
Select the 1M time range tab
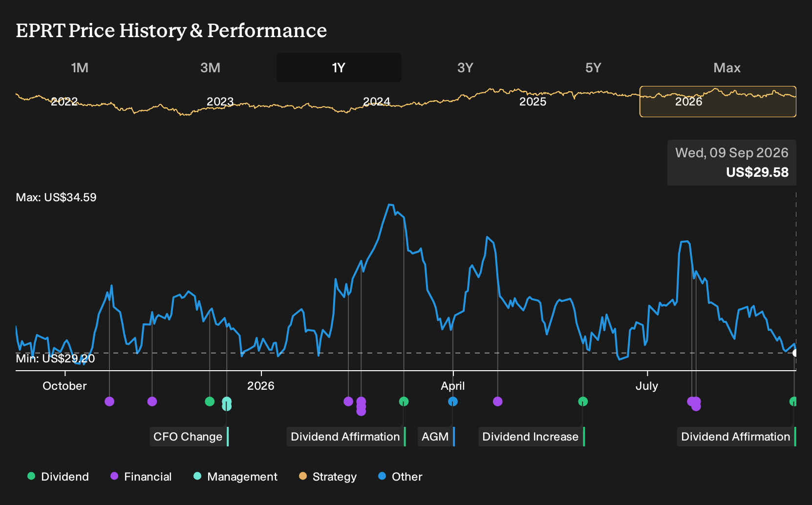(80, 67)
